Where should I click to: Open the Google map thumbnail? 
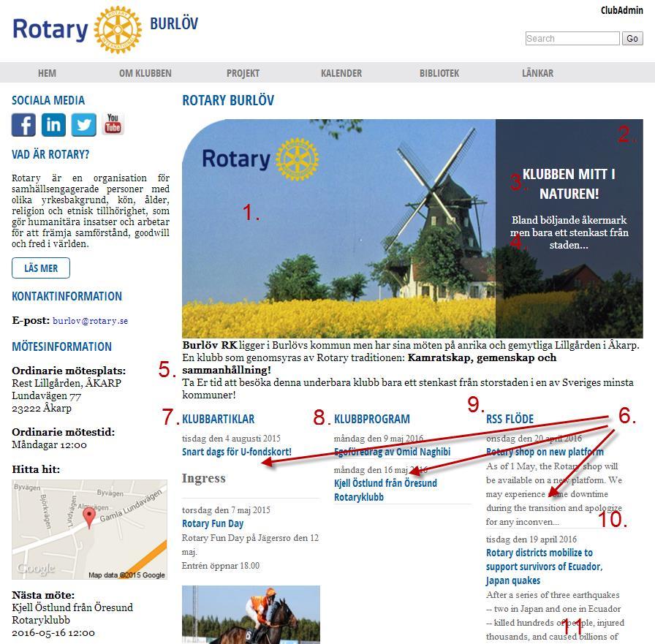pyautogui.click(x=89, y=529)
